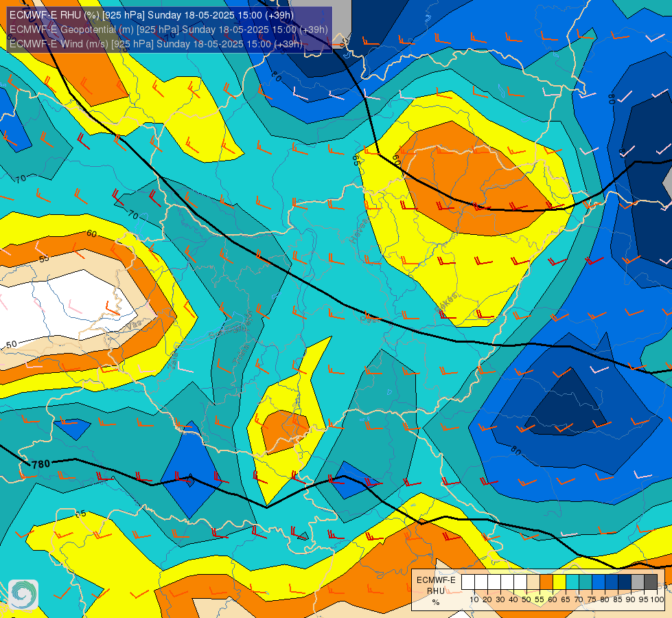This screenshot has height=618, width=672.
Task: Click the 'ECMWF-E RHU %' legend caption
Action: (436, 591)
